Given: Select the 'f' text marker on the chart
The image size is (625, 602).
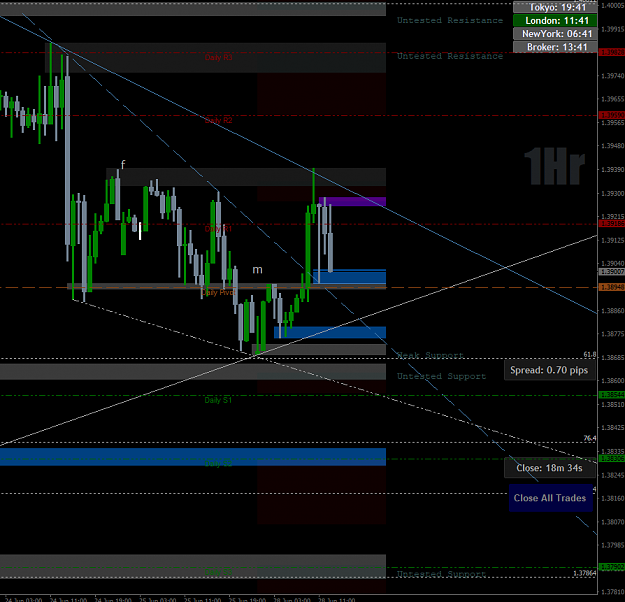Looking at the screenshot, I should point(123,164).
